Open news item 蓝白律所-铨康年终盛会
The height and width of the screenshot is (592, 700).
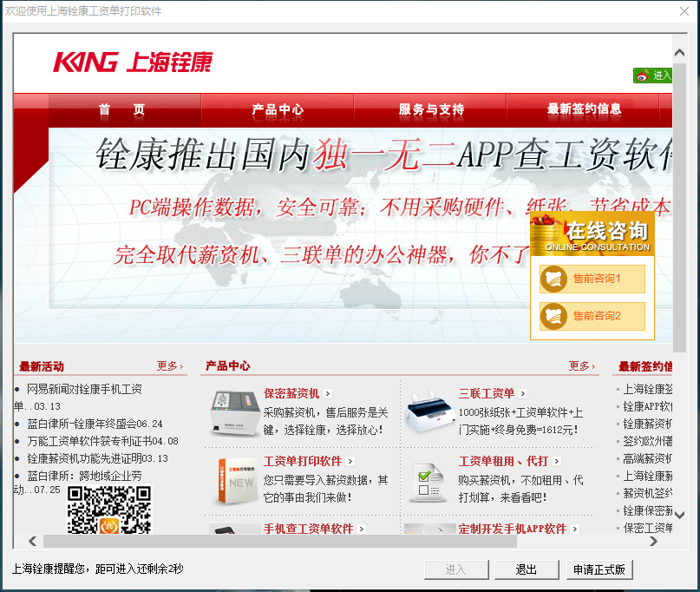[95, 424]
